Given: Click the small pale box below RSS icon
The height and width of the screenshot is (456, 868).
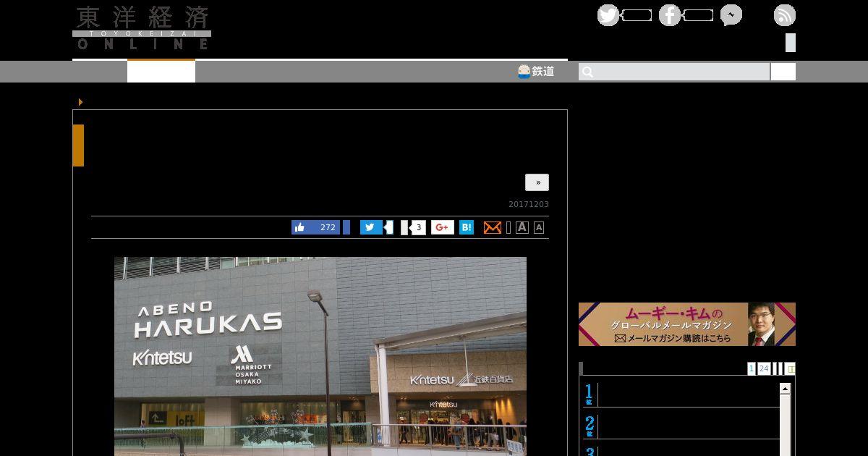Looking at the screenshot, I should pos(791,43).
